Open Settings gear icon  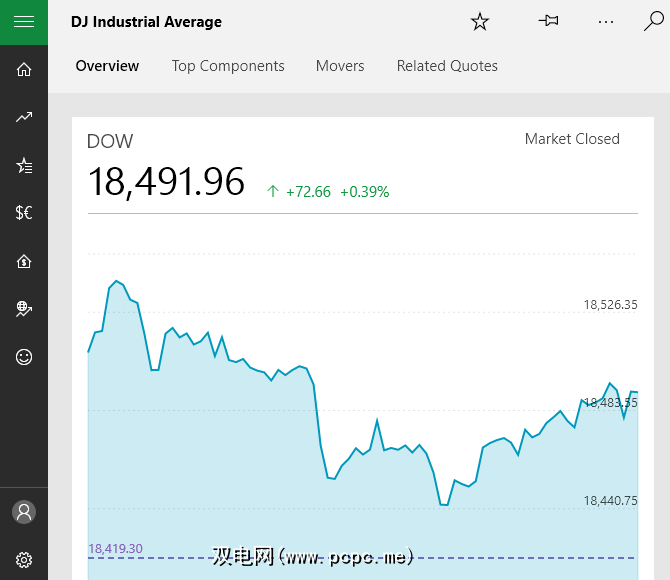(x=24, y=559)
